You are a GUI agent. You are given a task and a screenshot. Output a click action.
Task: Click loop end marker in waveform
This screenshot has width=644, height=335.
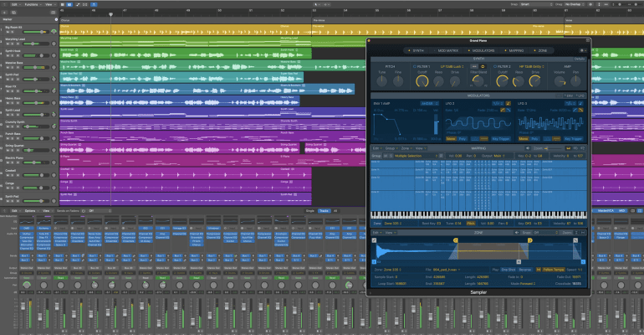(529, 240)
